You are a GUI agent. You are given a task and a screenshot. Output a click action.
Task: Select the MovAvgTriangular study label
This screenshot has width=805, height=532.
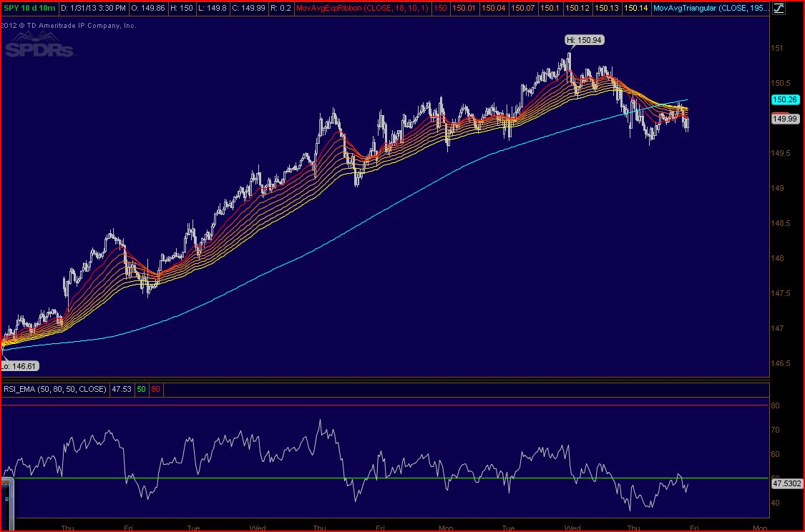pos(711,8)
